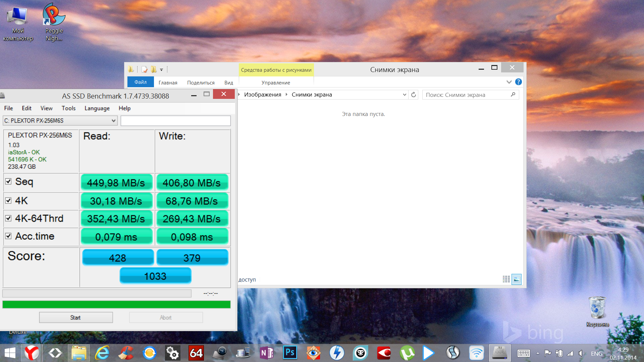Expand the Explorer ribbon chevron
The height and width of the screenshot is (362, 644).
[x=509, y=82]
